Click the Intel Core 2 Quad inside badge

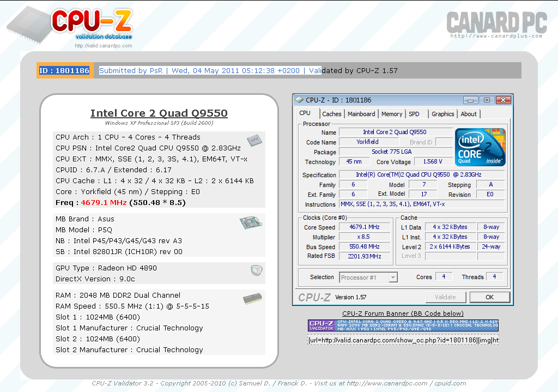(480, 147)
